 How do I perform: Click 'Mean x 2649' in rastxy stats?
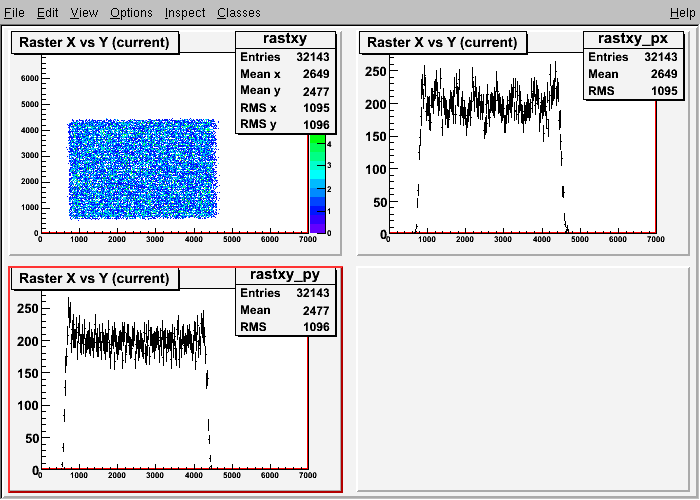pos(285,74)
